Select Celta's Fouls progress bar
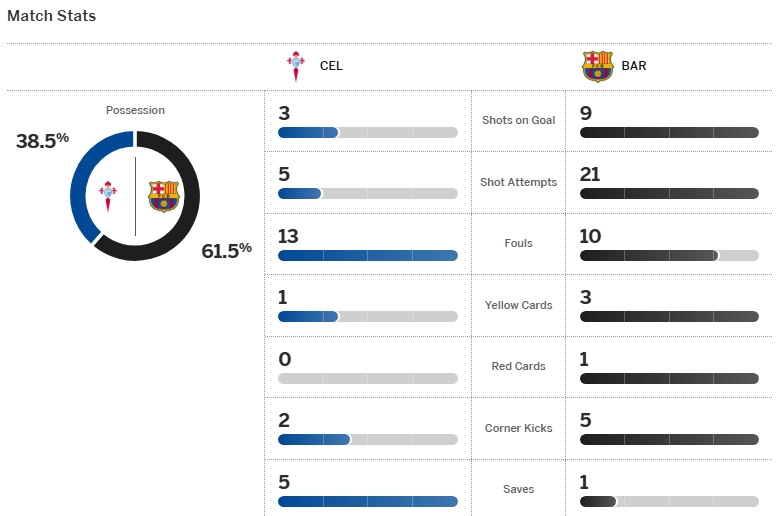Screen dimensions: 779x516 point(367,255)
